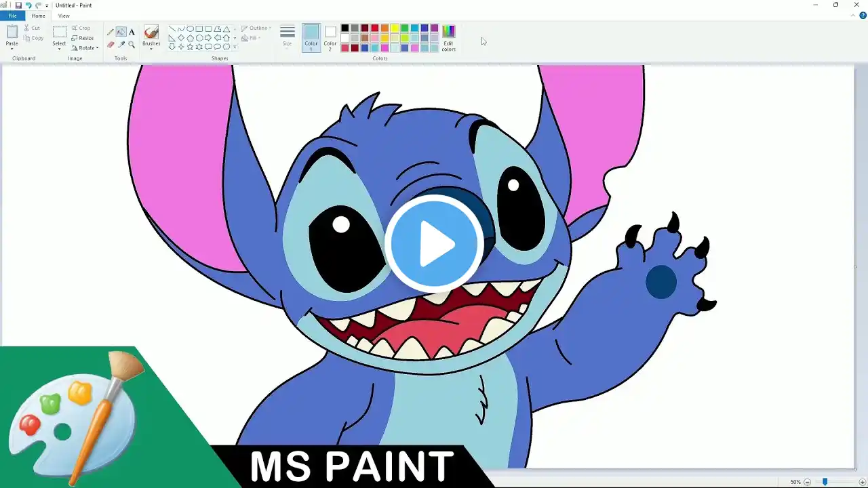Click the Save icon in quick access toolbar
This screenshot has height=488, width=868.
pyautogui.click(x=18, y=5)
